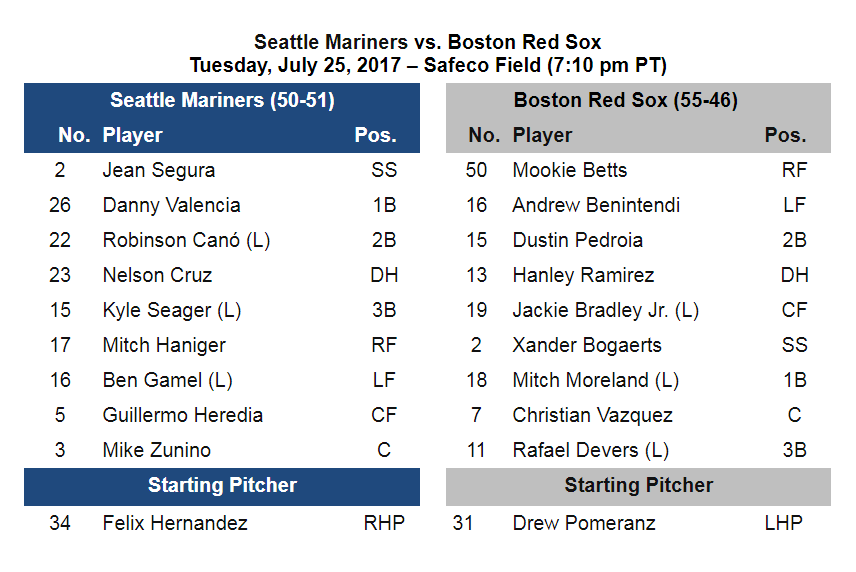
Task: Click Kyle Seager (L) entry
Action: 172,310
